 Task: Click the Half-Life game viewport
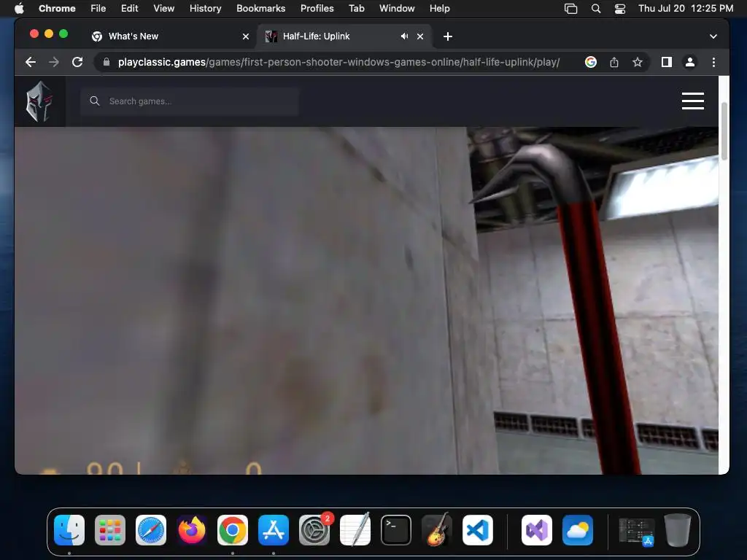[x=366, y=300]
